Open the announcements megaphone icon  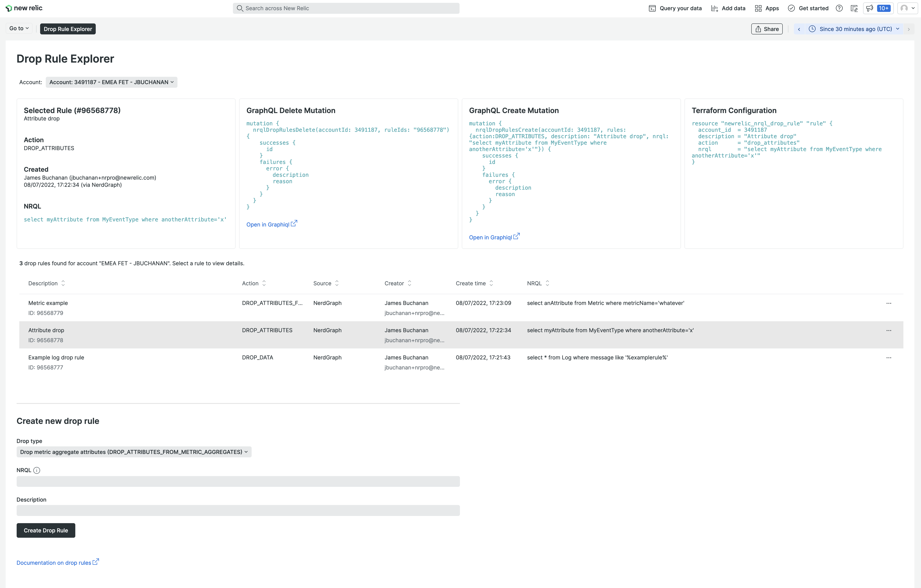click(x=870, y=8)
